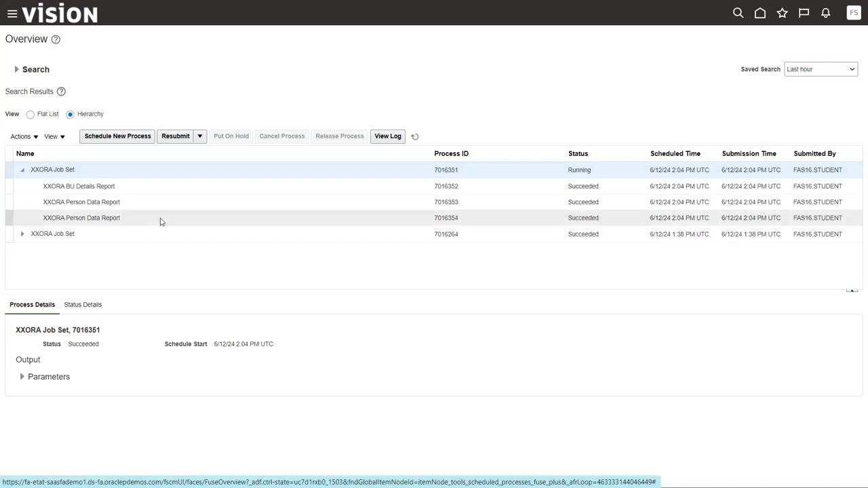Sort by Submitted By column header
The height and width of the screenshot is (488, 868).
pyautogui.click(x=814, y=154)
